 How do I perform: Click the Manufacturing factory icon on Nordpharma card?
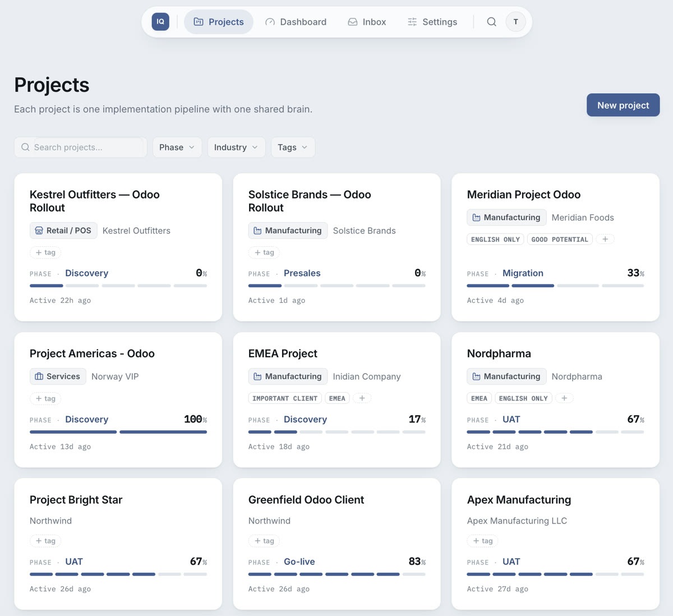pyautogui.click(x=476, y=376)
